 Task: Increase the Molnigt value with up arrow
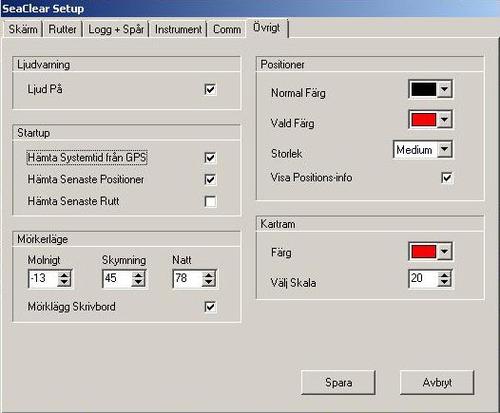tap(64, 275)
